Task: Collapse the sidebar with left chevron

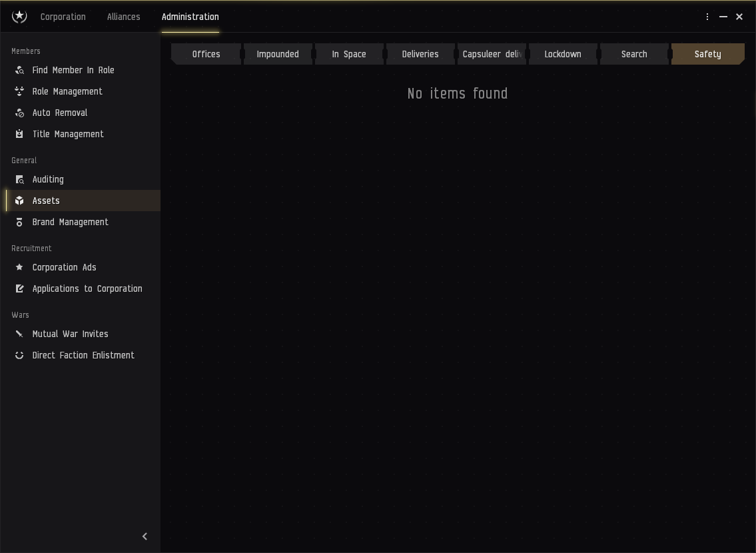Action: click(x=145, y=536)
